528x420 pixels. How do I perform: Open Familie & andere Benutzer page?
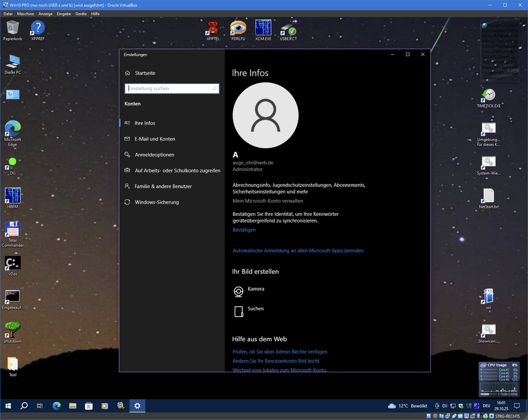[x=172, y=186]
